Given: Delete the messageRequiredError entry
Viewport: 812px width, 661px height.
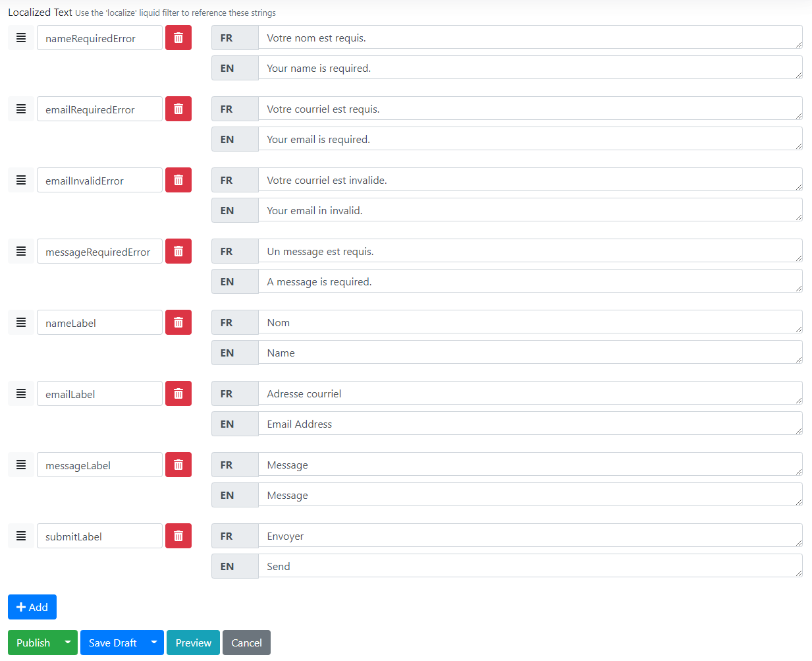Looking at the screenshot, I should 178,251.
